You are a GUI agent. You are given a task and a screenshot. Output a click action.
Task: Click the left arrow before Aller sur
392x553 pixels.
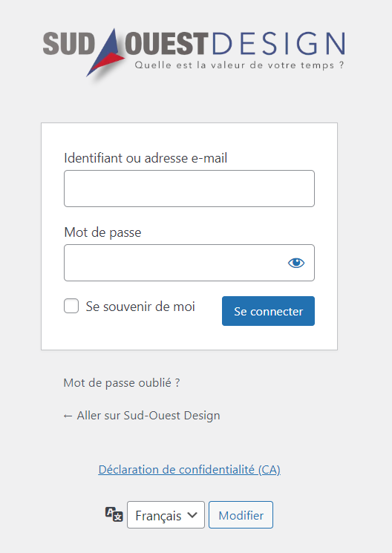[68, 416]
